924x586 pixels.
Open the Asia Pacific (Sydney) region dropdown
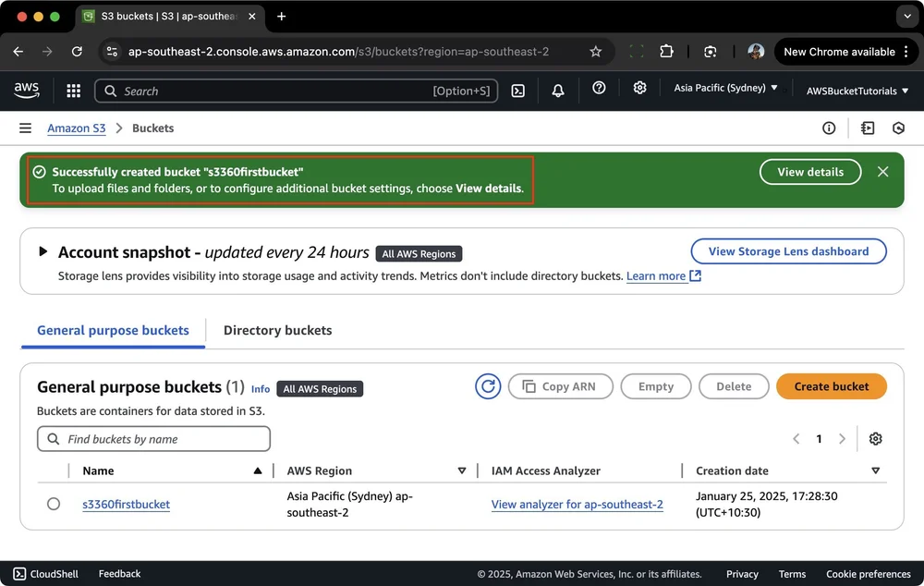click(x=725, y=88)
